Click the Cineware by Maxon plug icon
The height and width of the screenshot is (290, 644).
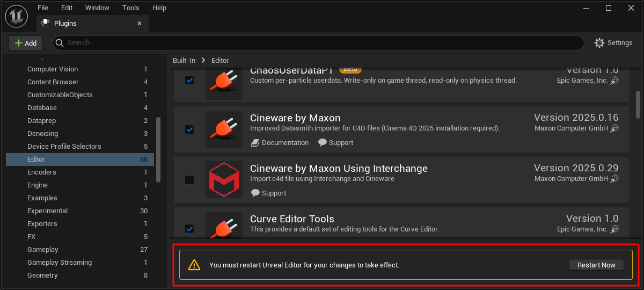pyautogui.click(x=224, y=129)
